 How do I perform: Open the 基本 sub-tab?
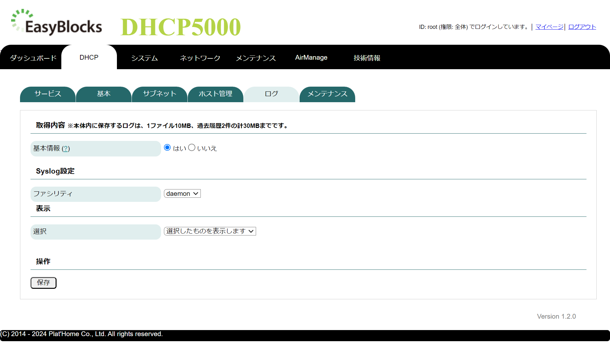(104, 94)
